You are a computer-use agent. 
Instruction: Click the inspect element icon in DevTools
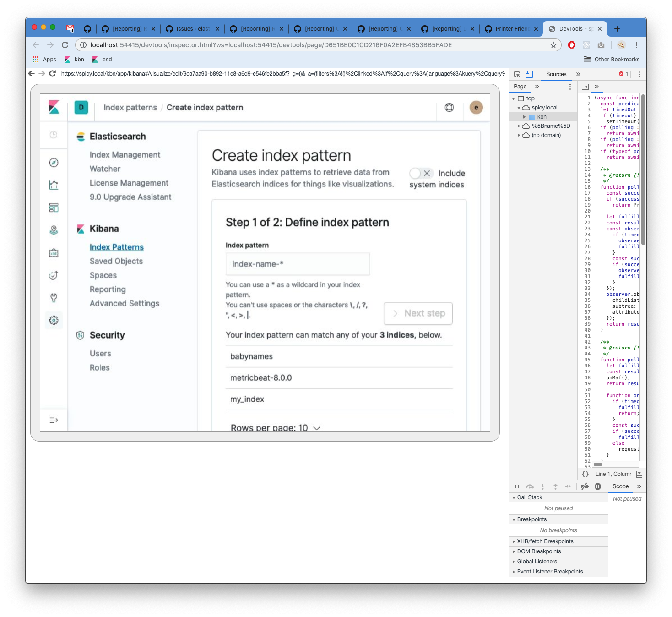(x=516, y=74)
